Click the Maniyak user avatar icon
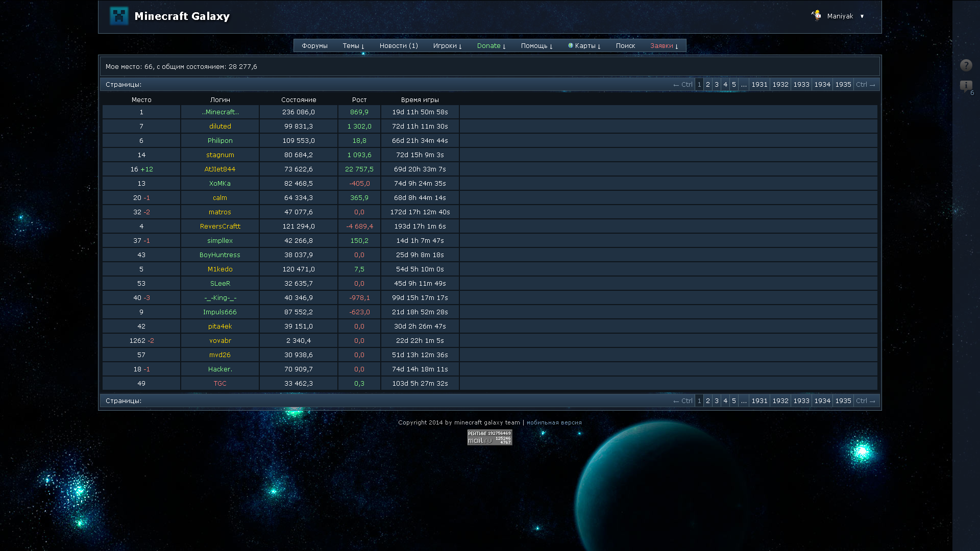980x551 pixels. (x=816, y=15)
